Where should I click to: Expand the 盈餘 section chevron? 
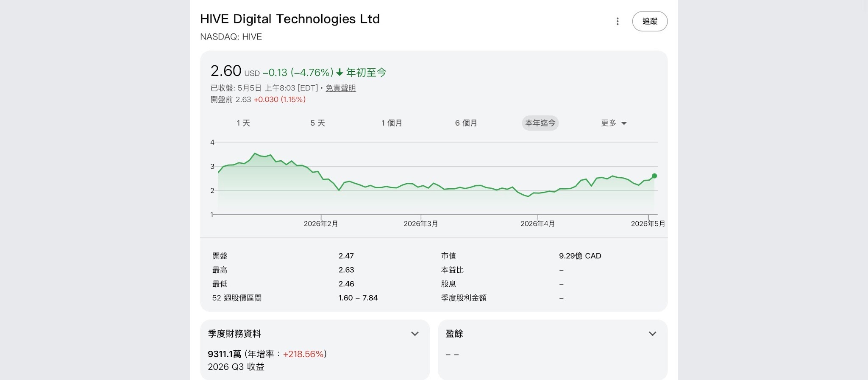[x=652, y=334]
